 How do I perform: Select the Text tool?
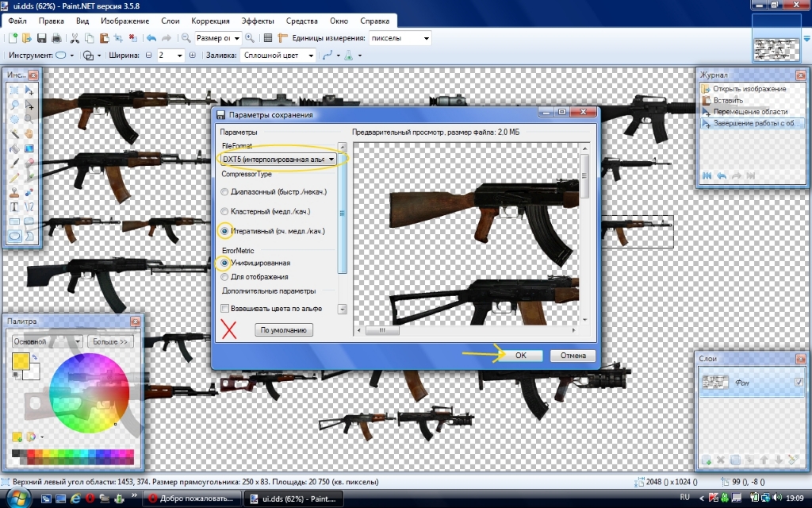coord(14,207)
